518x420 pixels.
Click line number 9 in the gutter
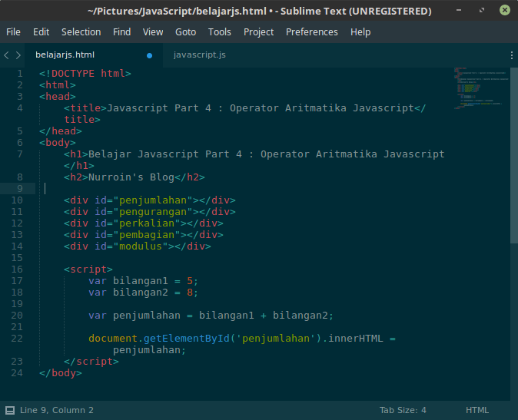tap(20, 189)
